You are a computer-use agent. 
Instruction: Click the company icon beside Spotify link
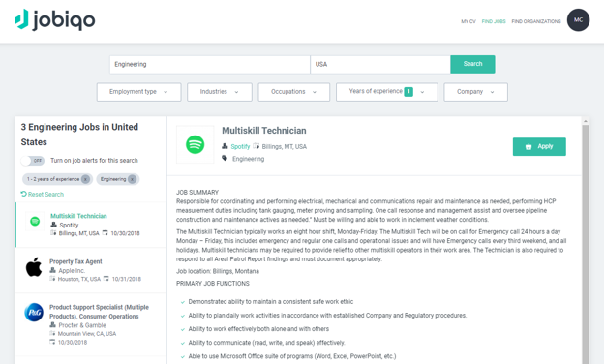(225, 146)
